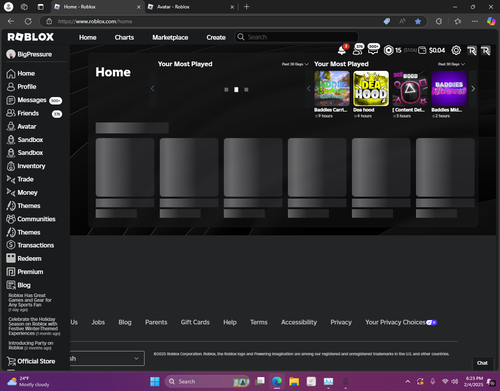Click Charts in the top navigation
The width and height of the screenshot is (500, 391).
click(x=124, y=37)
